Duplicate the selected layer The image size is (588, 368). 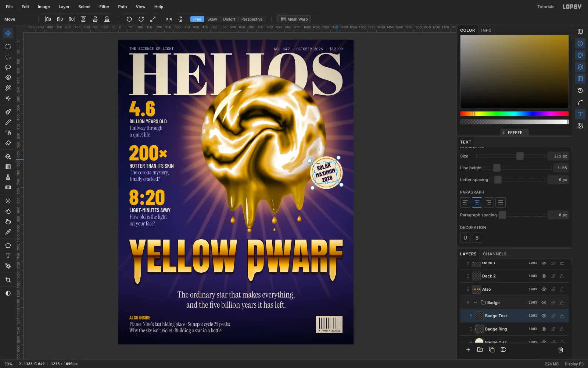(492, 350)
